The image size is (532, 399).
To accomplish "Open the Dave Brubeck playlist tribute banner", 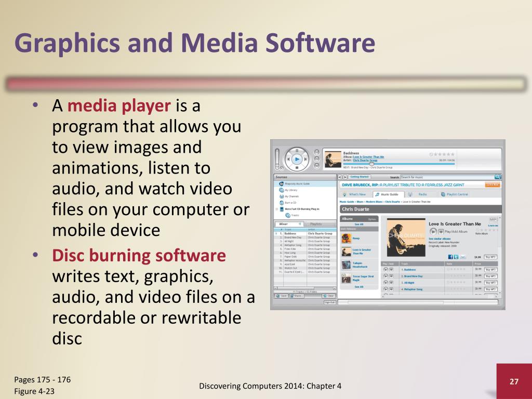I will [x=403, y=185].
